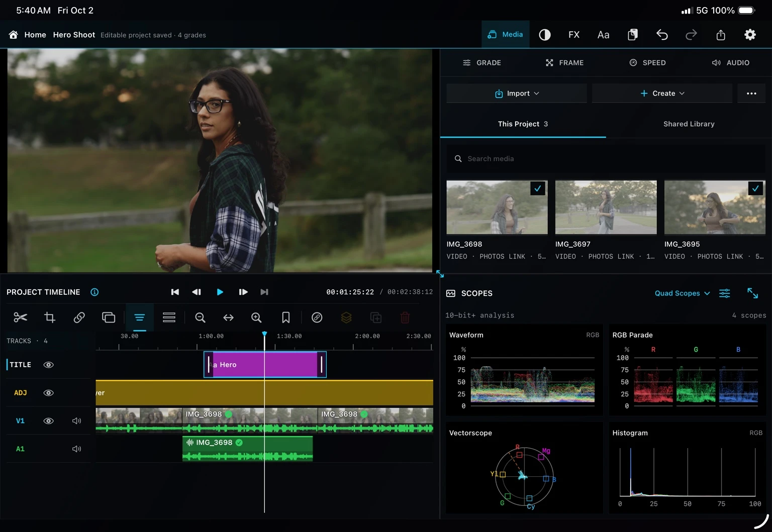Click the stacked layers icon
Image resolution: width=772 pixels, height=532 pixels.
(x=346, y=317)
